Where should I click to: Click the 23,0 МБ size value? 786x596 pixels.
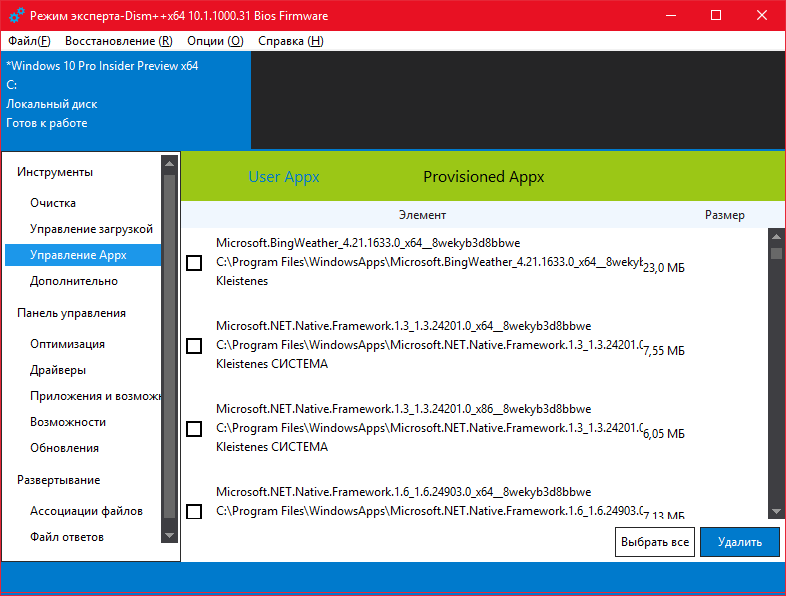coord(664,268)
